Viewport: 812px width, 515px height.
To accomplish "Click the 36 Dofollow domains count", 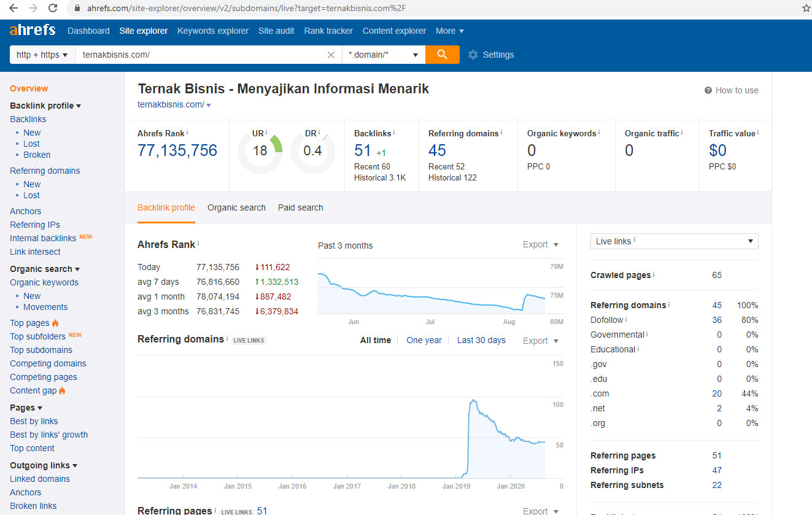I will pos(717,320).
